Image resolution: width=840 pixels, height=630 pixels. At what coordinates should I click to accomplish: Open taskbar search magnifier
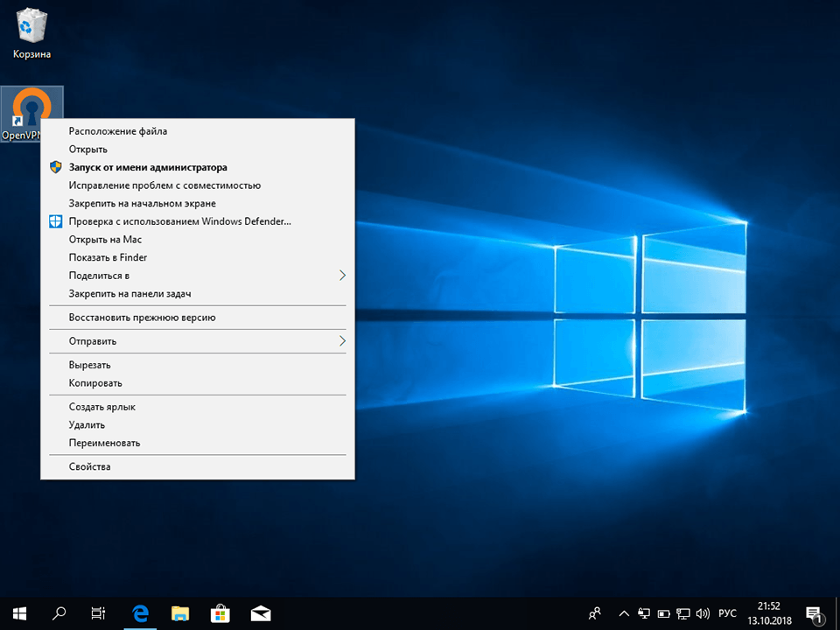[59, 612]
